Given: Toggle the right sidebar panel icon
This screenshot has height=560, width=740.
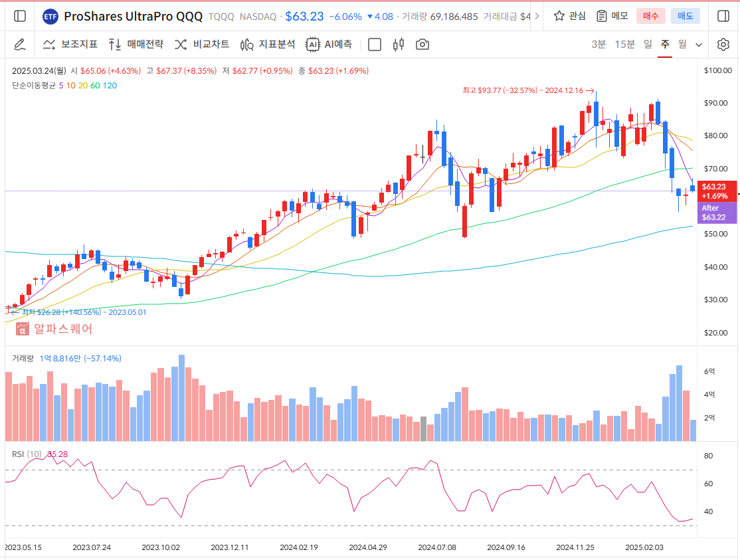Looking at the screenshot, I should coord(723,16).
